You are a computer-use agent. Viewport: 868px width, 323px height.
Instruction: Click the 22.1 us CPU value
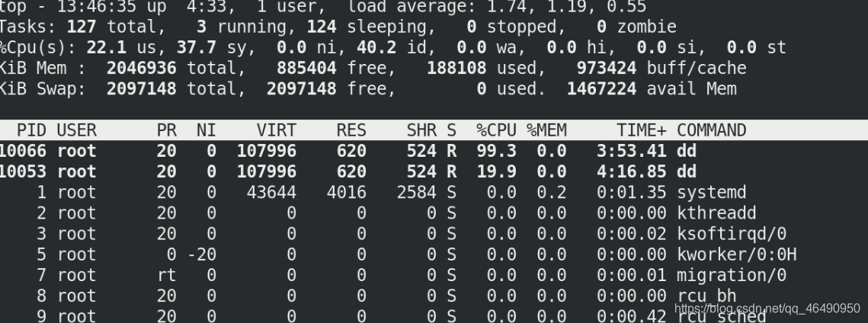pos(106,47)
